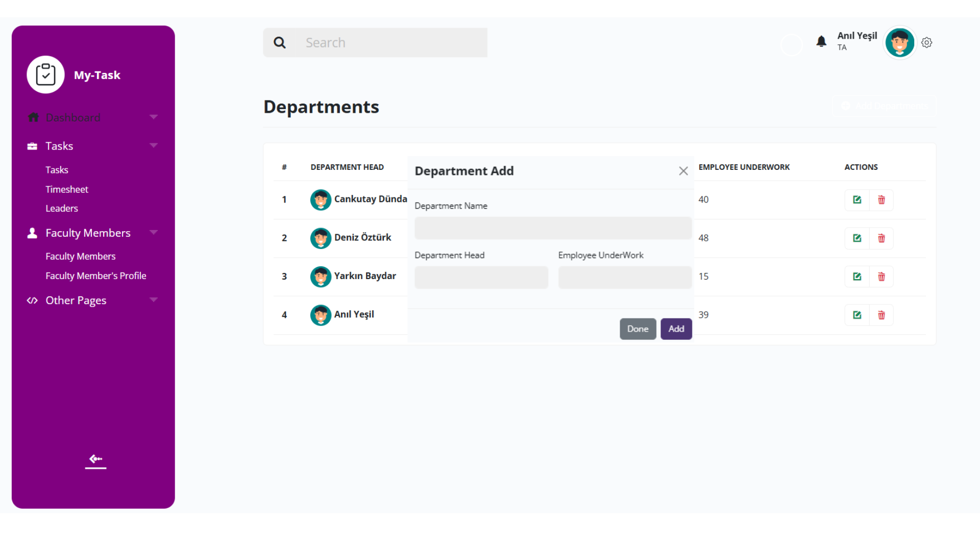Click the My-Task clipboard logo

[45, 75]
